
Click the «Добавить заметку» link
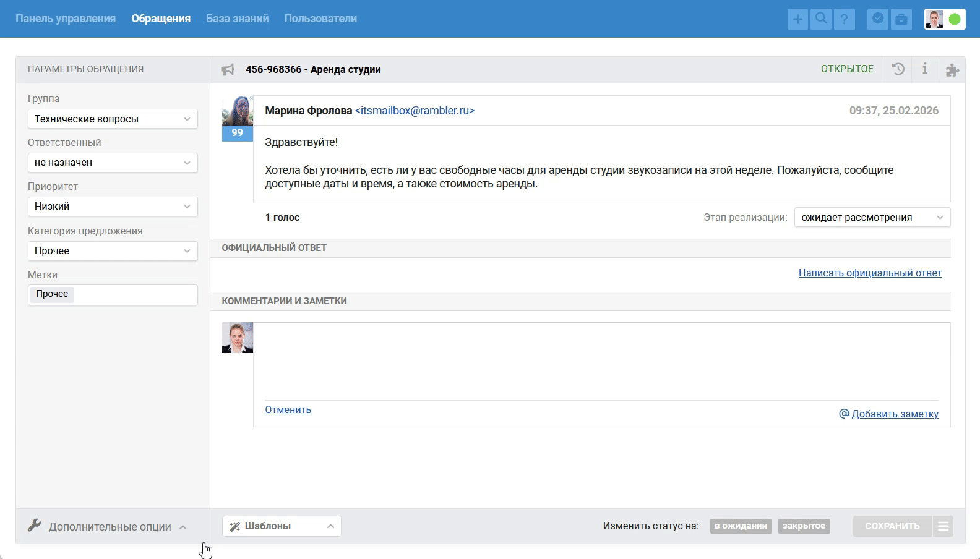click(894, 414)
